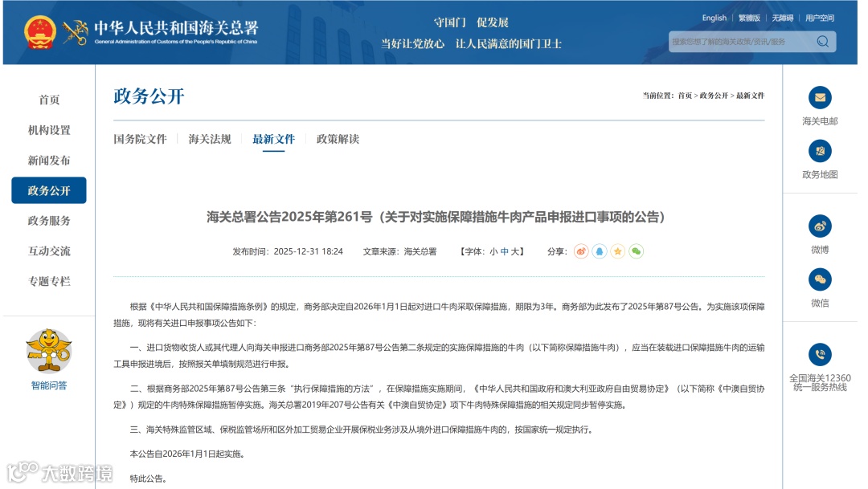This screenshot has height=489, width=868.
Task: Switch to English version link
Action: tap(714, 18)
